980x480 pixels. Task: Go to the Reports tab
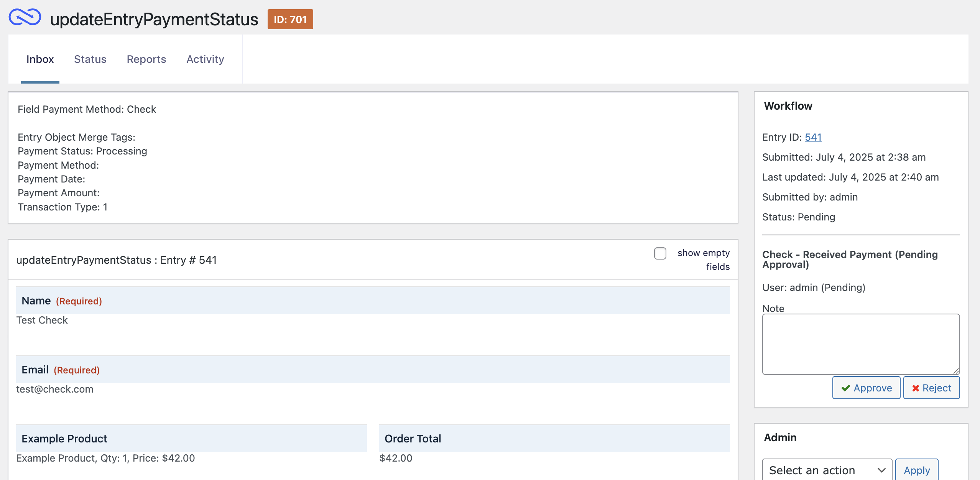[x=146, y=59]
